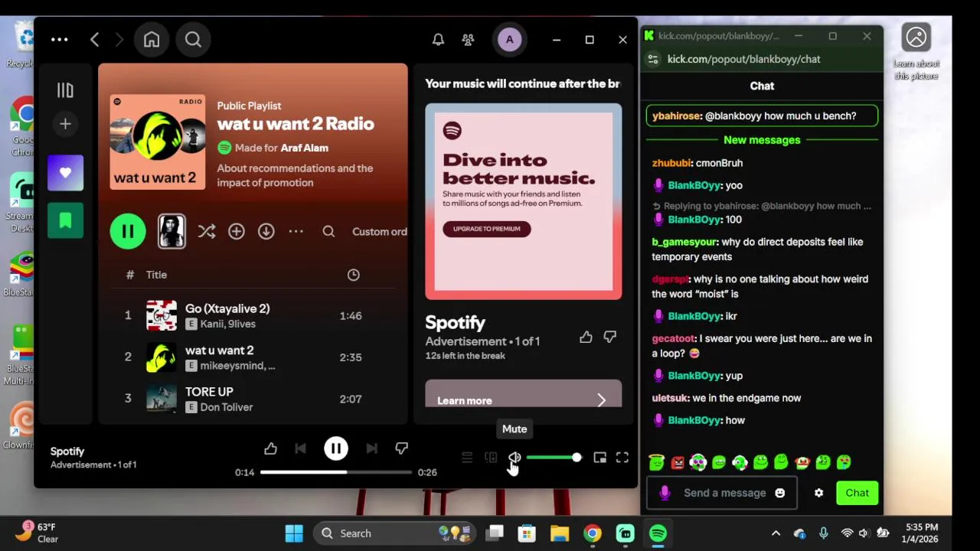Mute the Spotify volume speaker icon

coord(514,458)
